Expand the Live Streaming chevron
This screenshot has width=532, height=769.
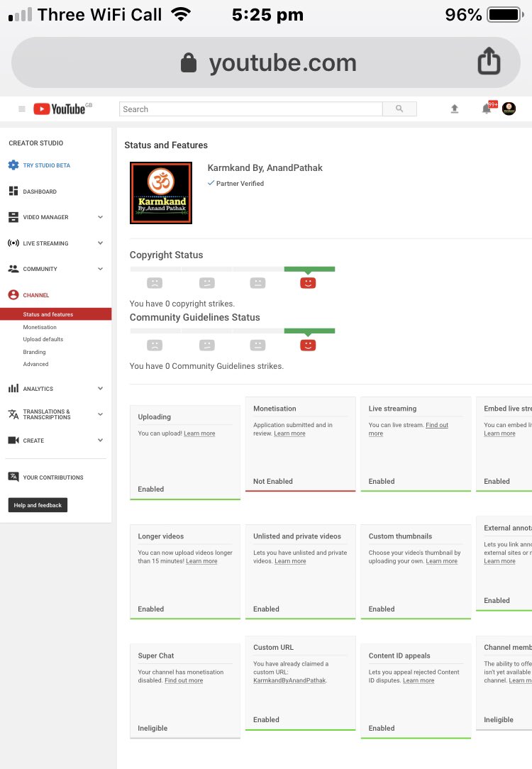pyautogui.click(x=100, y=243)
